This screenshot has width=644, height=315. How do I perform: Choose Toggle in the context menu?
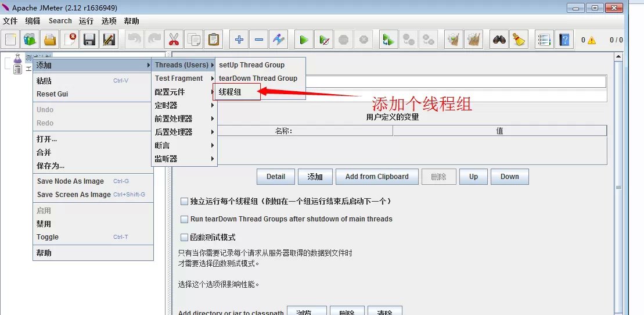(92, 237)
